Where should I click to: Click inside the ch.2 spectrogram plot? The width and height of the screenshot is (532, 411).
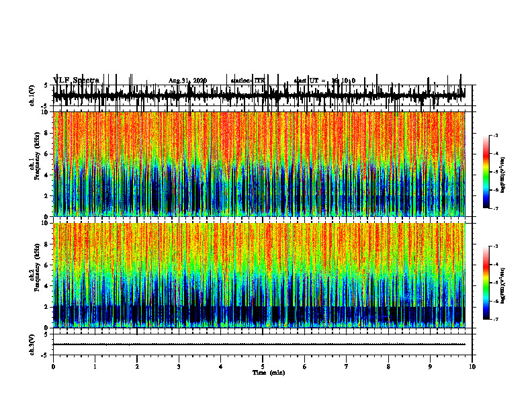259,275
